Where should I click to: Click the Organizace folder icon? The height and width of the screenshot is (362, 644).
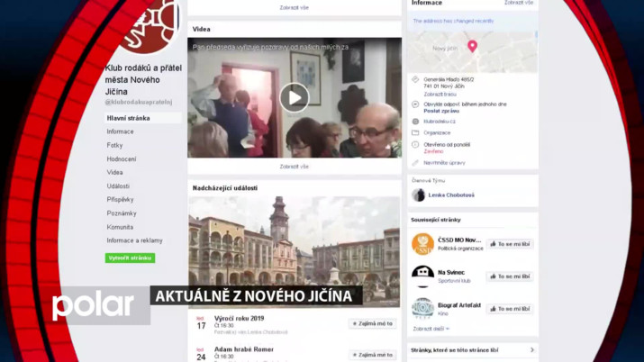point(415,131)
